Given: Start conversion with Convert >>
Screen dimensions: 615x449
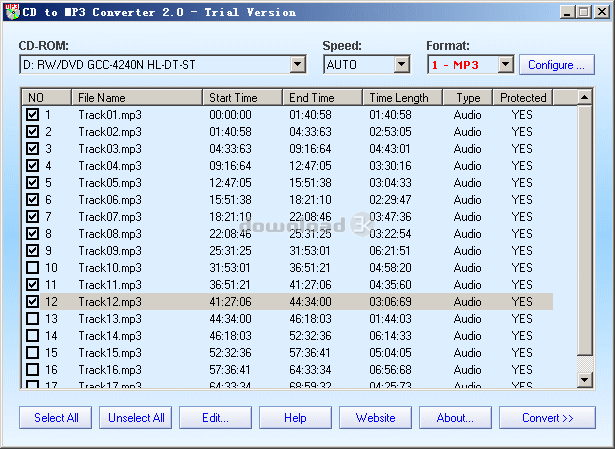Looking at the screenshot, I should 548,418.
